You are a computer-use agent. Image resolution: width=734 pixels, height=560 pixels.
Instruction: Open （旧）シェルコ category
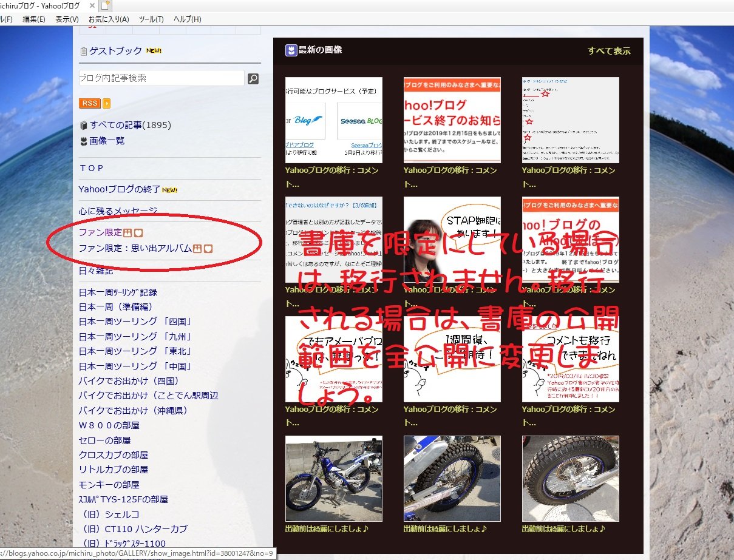109,514
